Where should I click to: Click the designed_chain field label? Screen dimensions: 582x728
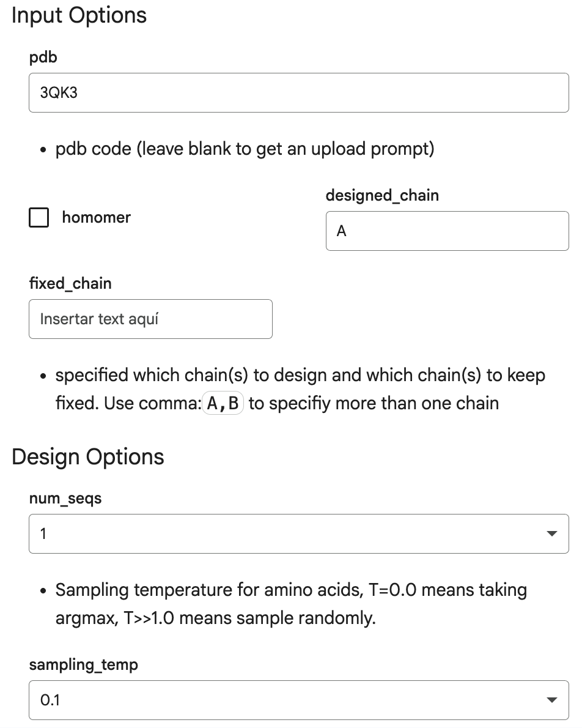tap(382, 196)
